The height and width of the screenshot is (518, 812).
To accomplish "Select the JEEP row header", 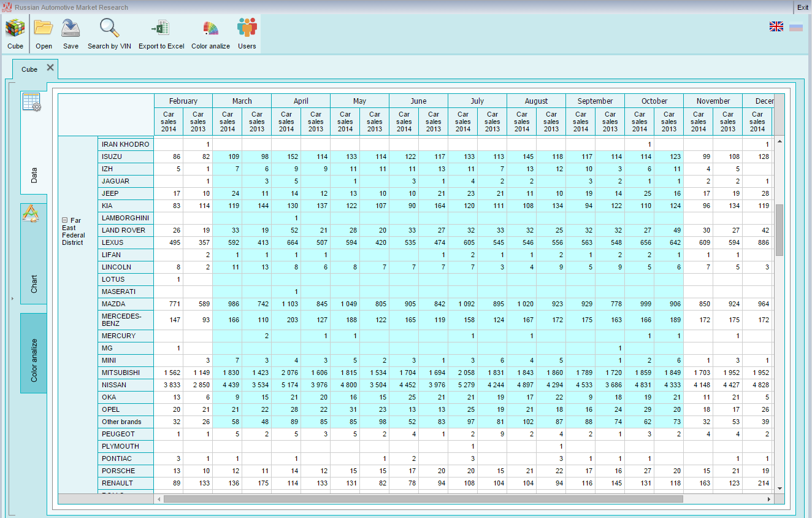I will coord(126,193).
